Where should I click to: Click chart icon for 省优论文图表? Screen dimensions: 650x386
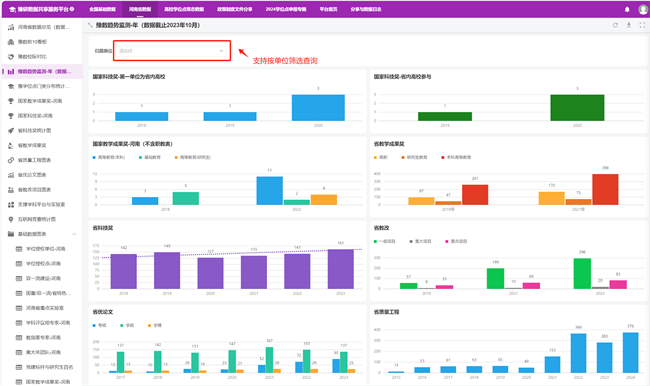click(11, 175)
